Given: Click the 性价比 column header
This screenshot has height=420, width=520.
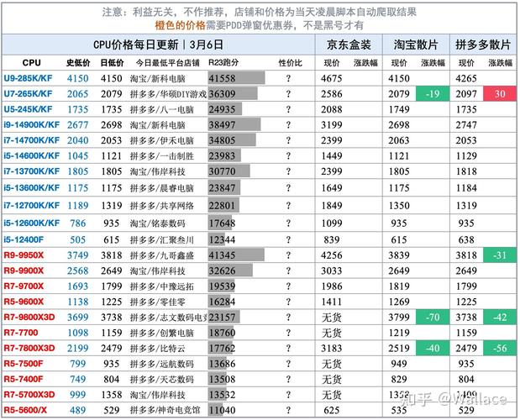Looking at the screenshot, I should [290, 63].
